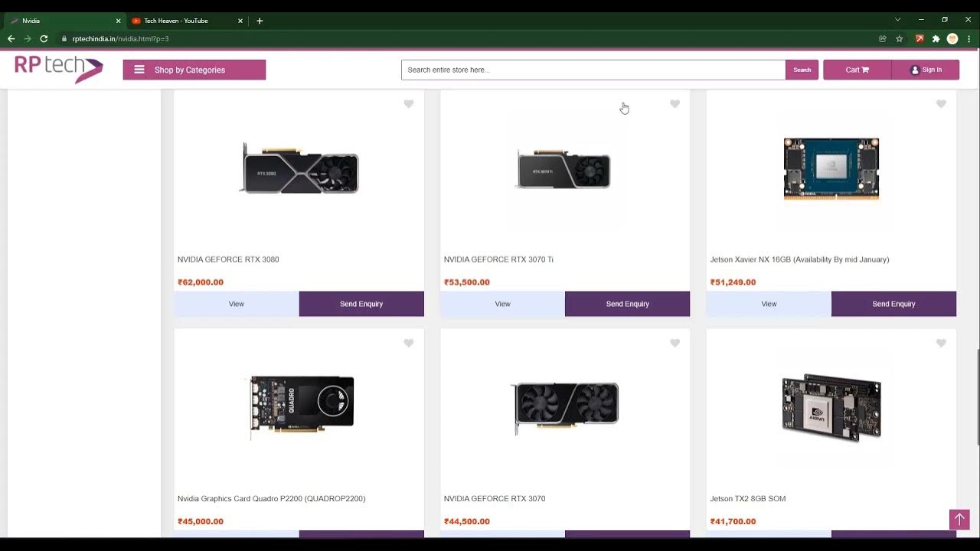The width and height of the screenshot is (980, 551).
Task: Click heart icon on Quadro P2200 card
Action: point(409,344)
